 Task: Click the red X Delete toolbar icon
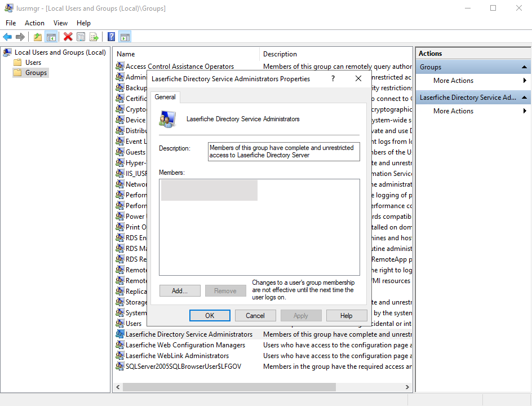click(68, 37)
